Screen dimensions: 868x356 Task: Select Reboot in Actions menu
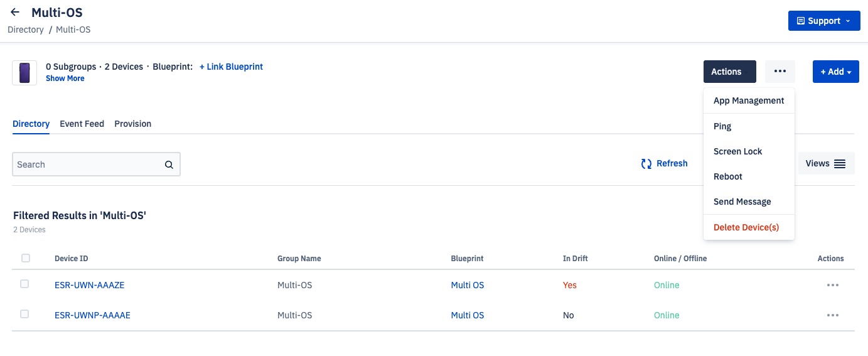click(x=749, y=176)
